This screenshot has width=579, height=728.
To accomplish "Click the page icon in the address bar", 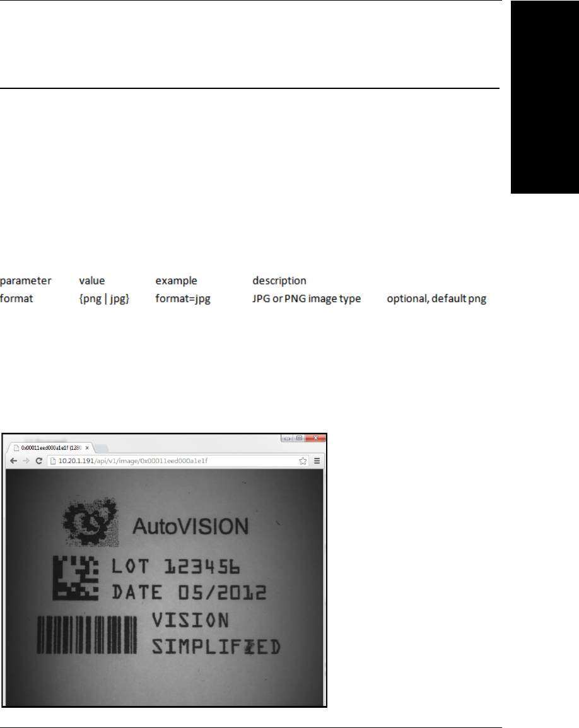I will coord(53,461).
